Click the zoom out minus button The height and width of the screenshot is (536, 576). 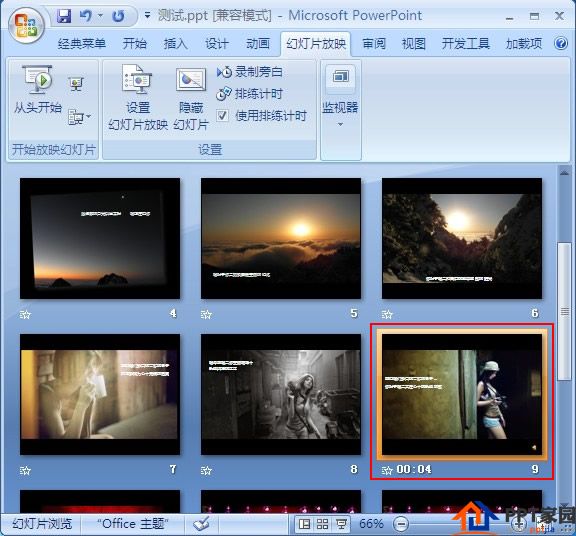(x=401, y=524)
